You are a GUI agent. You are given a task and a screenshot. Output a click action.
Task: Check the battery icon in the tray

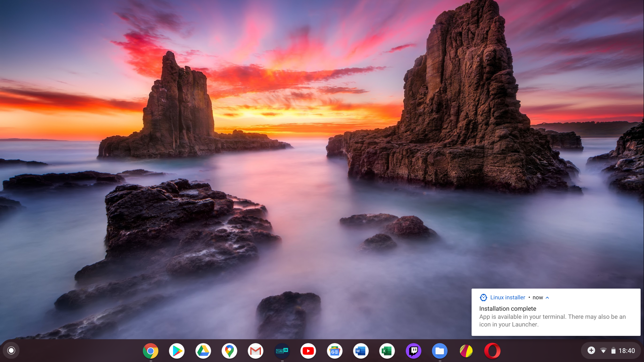point(613,351)
